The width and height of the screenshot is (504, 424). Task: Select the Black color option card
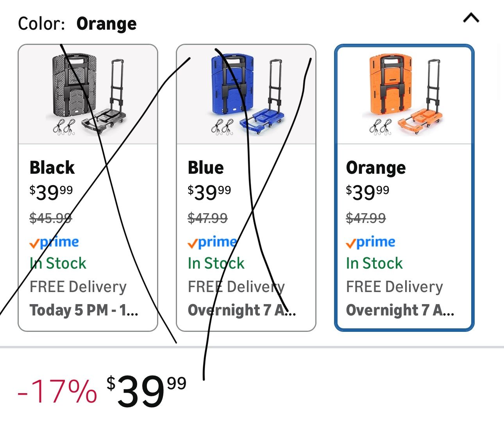coord(88,187)
